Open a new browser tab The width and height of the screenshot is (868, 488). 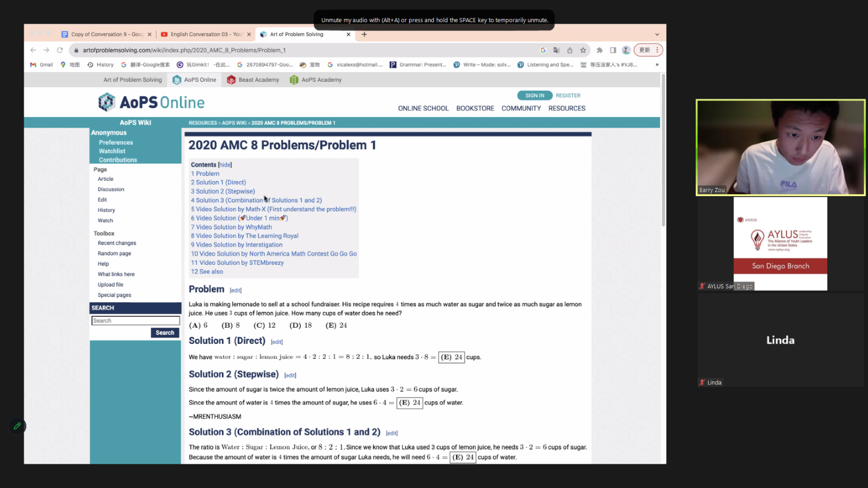coord(364,34)
